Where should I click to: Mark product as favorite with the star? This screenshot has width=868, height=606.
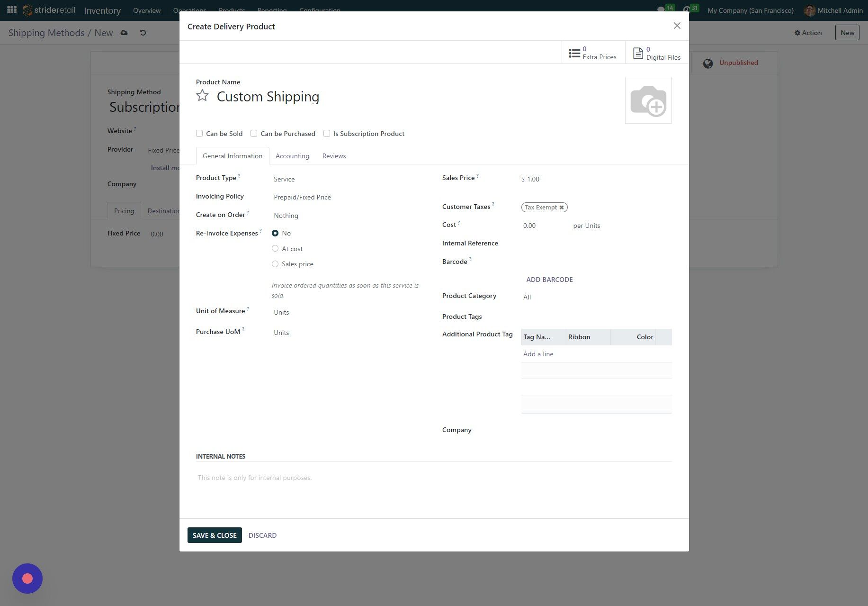202,95
